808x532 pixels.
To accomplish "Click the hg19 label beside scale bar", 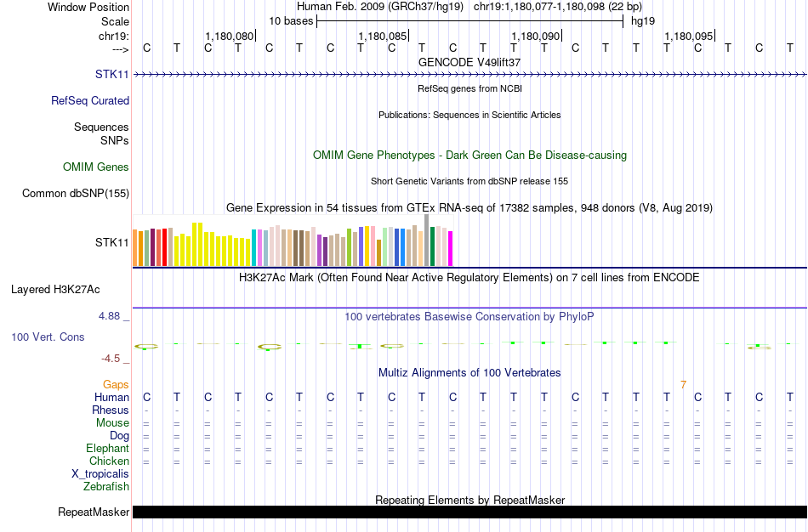I will coord(643,21).
